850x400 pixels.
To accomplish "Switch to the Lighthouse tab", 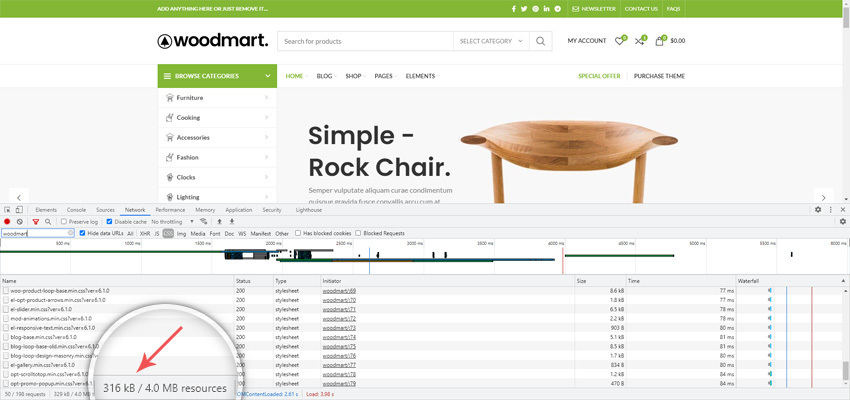I will [x=308, y=210].
